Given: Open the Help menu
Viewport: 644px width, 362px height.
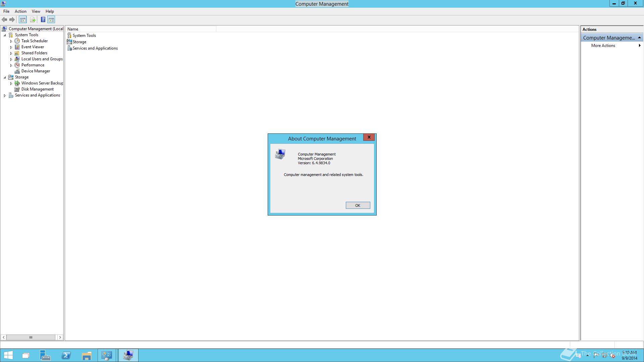Looking at the screenshot, I should [50, 11].
